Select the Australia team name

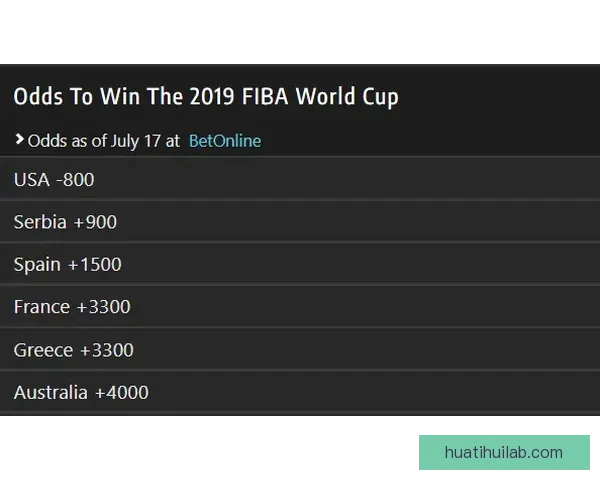(x=51, y=393)
